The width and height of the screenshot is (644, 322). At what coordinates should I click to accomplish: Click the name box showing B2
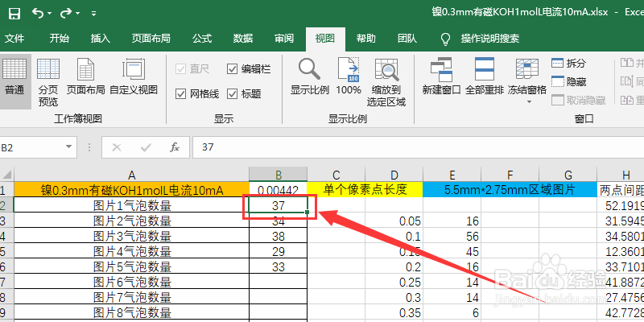(x=31, y=147)
